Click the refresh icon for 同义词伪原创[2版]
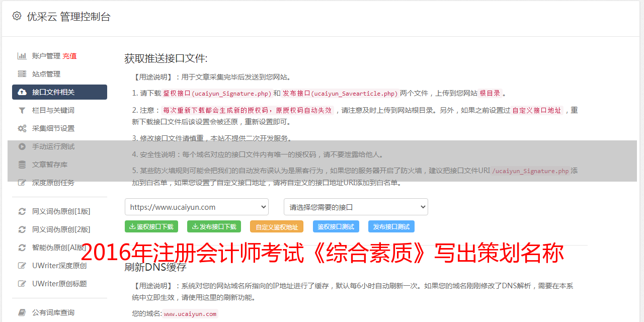Image resolution: width=644 pixels, height=322 pixels. click(x=22, y=229)
